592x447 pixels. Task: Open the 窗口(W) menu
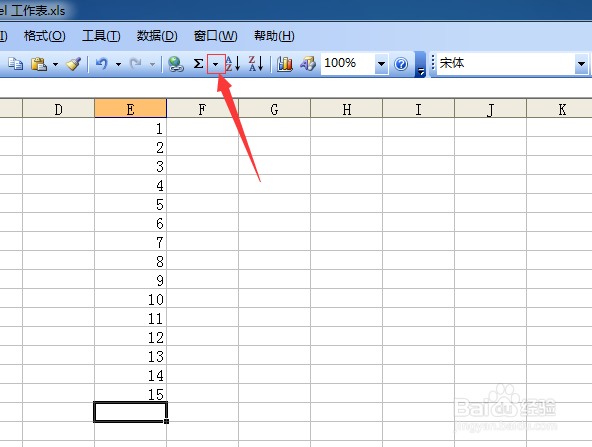(216, 36)
